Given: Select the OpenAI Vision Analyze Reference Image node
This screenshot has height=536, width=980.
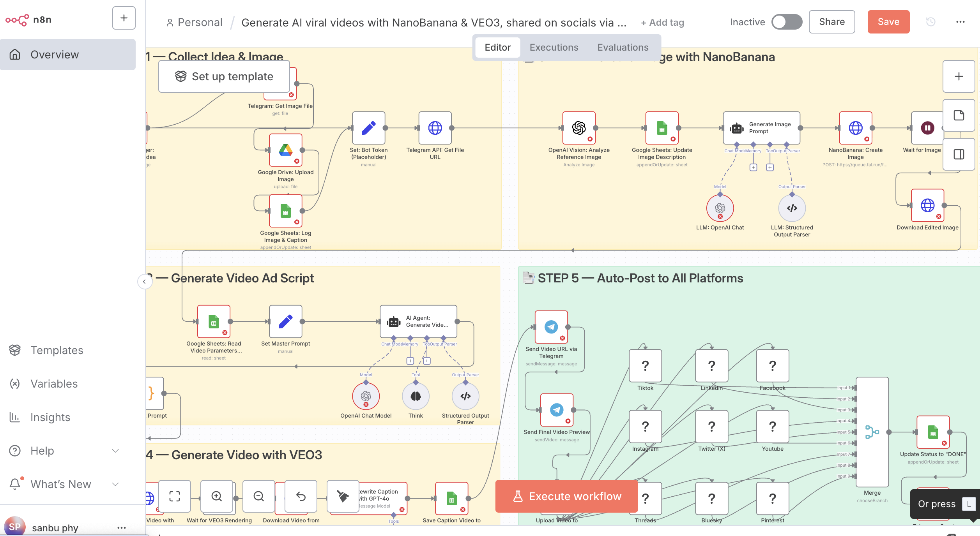Looking at the screenshot, I should (578, 128).
